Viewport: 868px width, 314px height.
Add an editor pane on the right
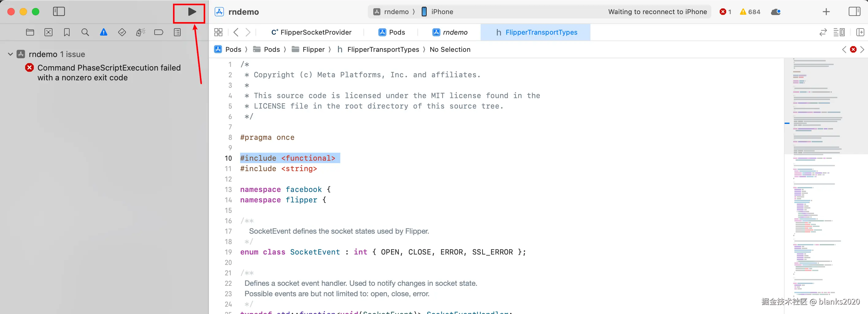(860, 32)
